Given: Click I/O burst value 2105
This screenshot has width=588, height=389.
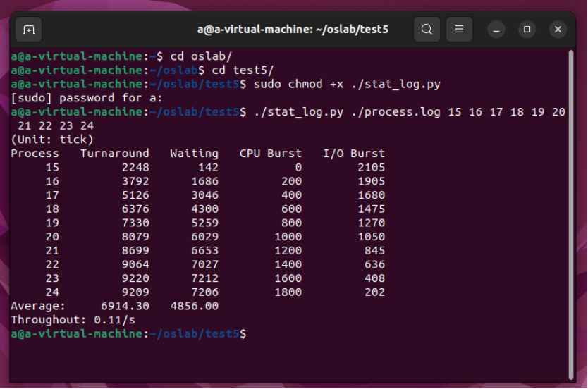Looking at the screenshot, I should [x=372, y=167].
